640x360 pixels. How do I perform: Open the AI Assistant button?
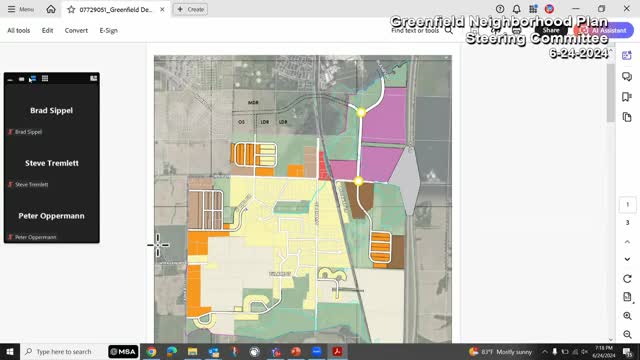click(604, 31)
